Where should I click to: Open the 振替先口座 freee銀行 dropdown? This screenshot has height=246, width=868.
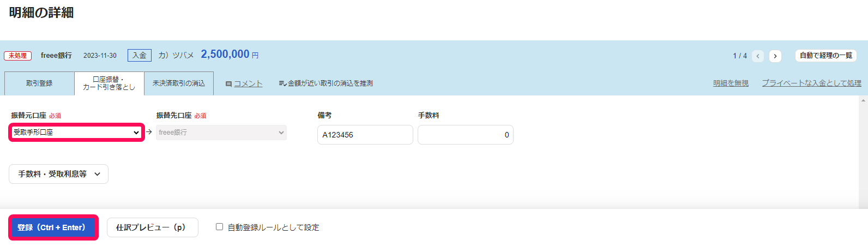pyautogui.click(x=221, y=133)
